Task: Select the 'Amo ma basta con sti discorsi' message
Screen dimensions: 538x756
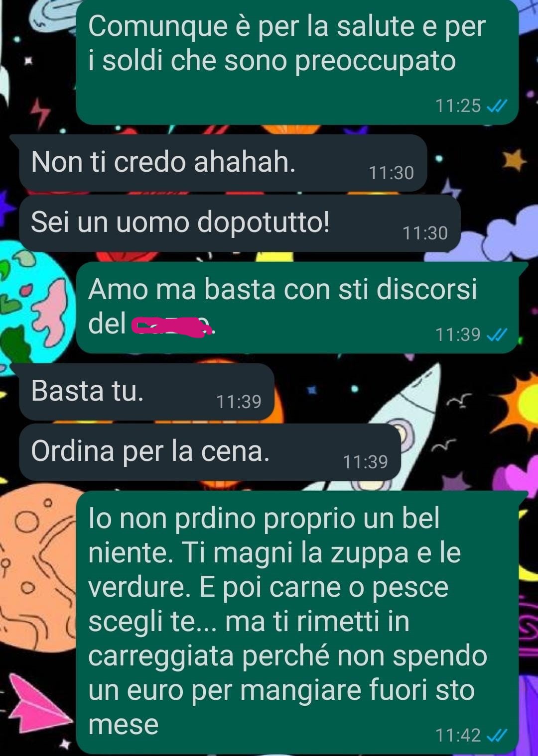Action: (297, 308)
